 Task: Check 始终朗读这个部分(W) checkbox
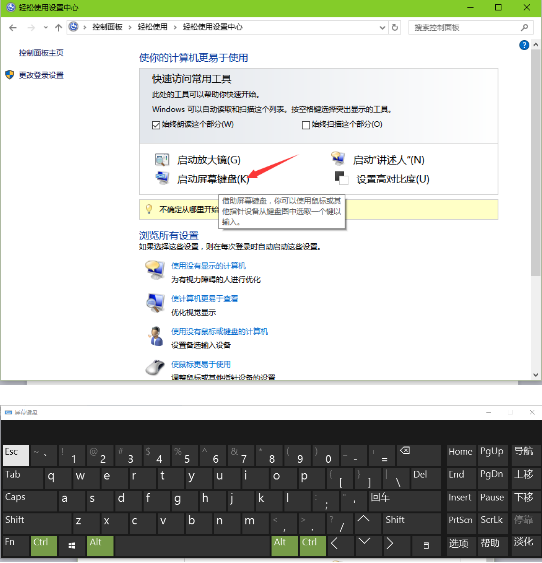156,125
